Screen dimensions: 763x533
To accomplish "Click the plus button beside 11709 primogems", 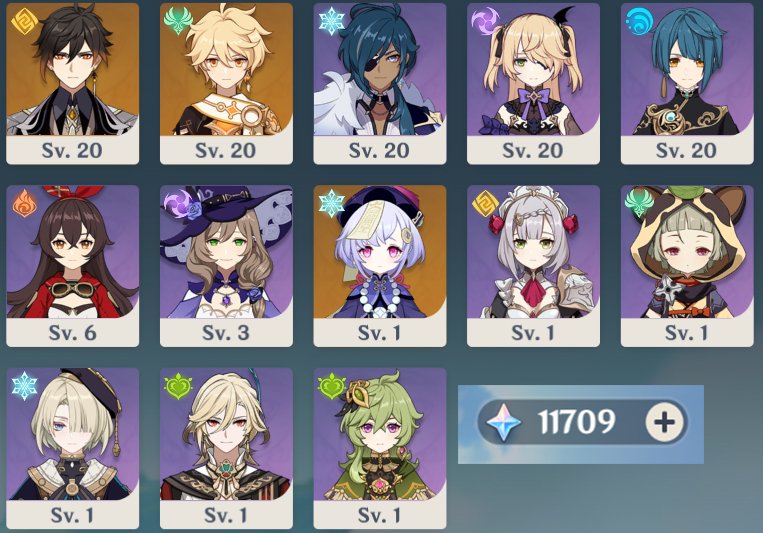I will click(665, 422).
